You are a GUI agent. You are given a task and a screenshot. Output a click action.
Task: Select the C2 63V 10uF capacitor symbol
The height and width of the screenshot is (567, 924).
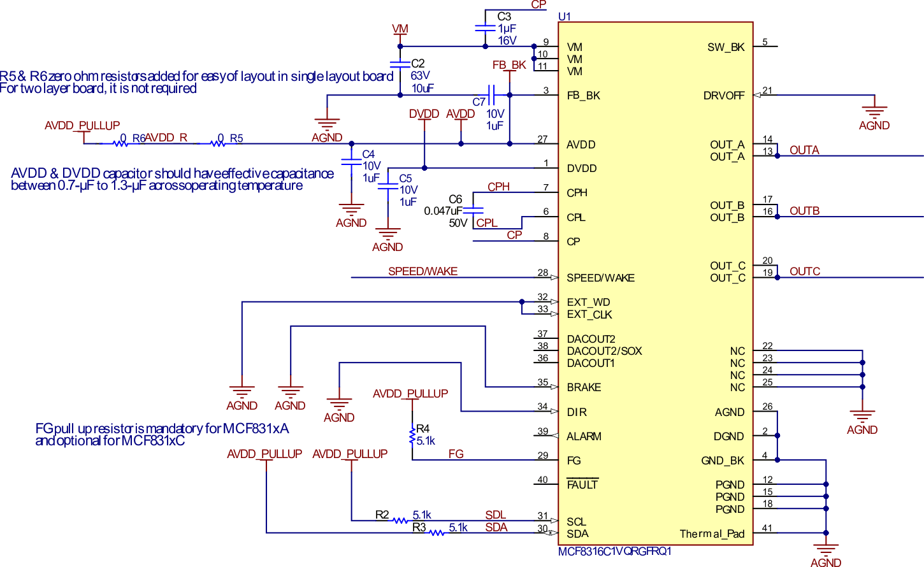tap(400, 64)
